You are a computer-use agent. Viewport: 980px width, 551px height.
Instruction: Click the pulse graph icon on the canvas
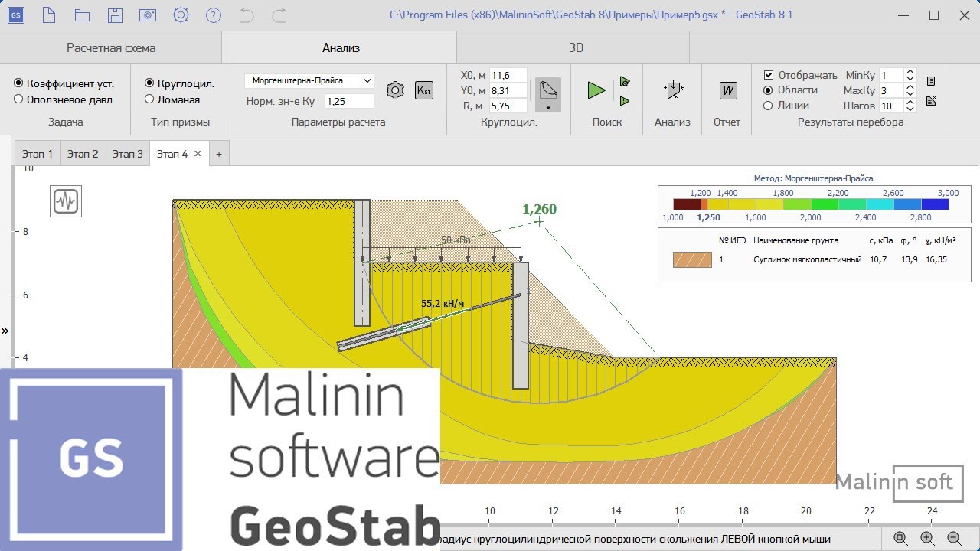click(66, 201)
